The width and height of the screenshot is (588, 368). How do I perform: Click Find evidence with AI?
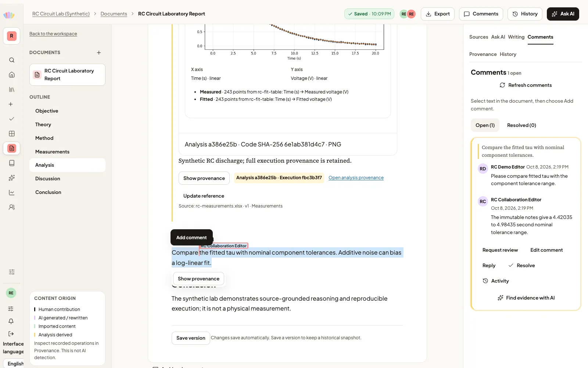pos(526,298)
